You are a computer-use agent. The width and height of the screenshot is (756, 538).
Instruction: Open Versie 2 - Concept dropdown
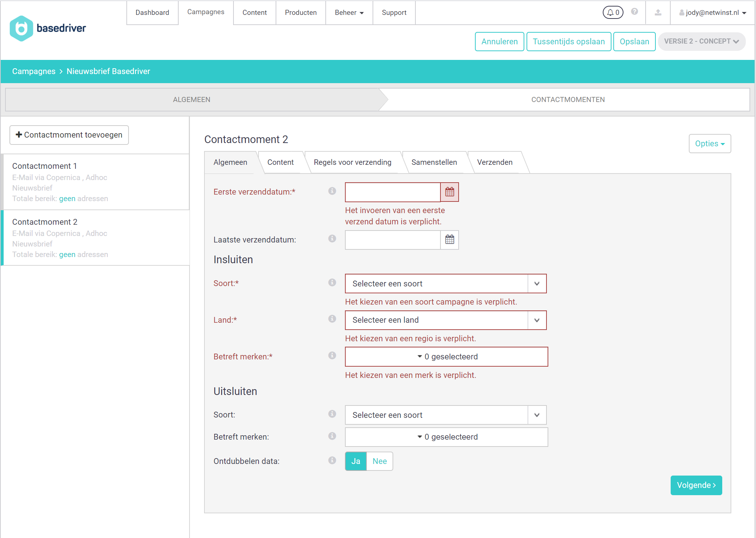pos(702,41)
